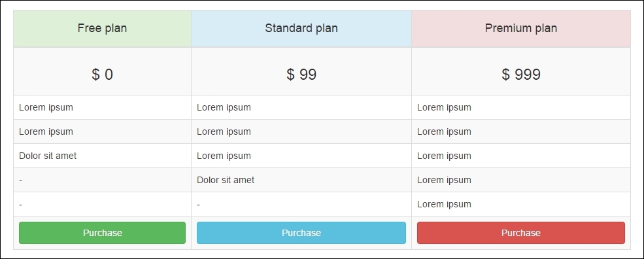The image size is (644, 259).
Task: Click the $ 0 price cell
Action: click(102, 71)
